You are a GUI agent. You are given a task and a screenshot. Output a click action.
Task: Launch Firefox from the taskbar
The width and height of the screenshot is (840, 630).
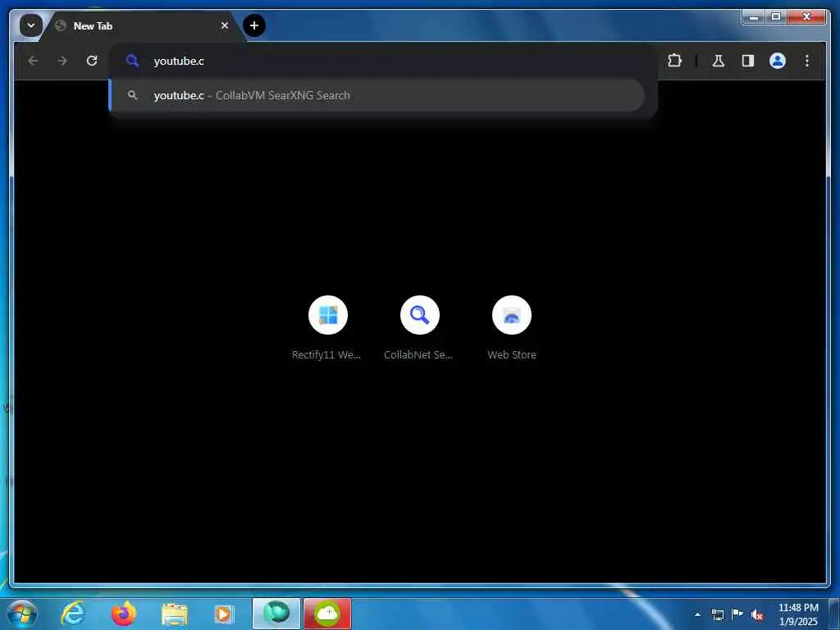(124, 614)
